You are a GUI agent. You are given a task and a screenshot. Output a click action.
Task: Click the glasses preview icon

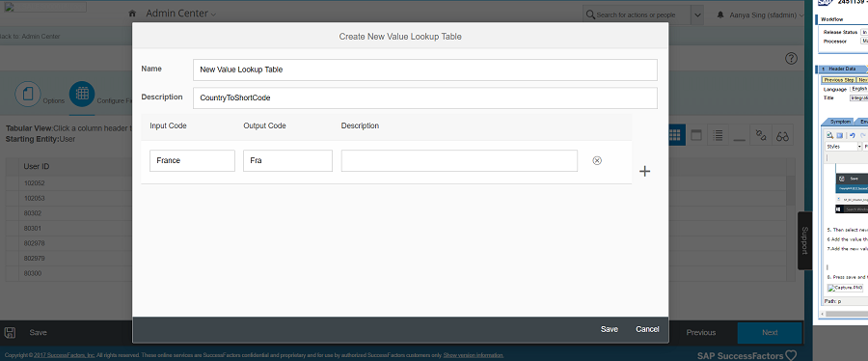click(782, 136)
